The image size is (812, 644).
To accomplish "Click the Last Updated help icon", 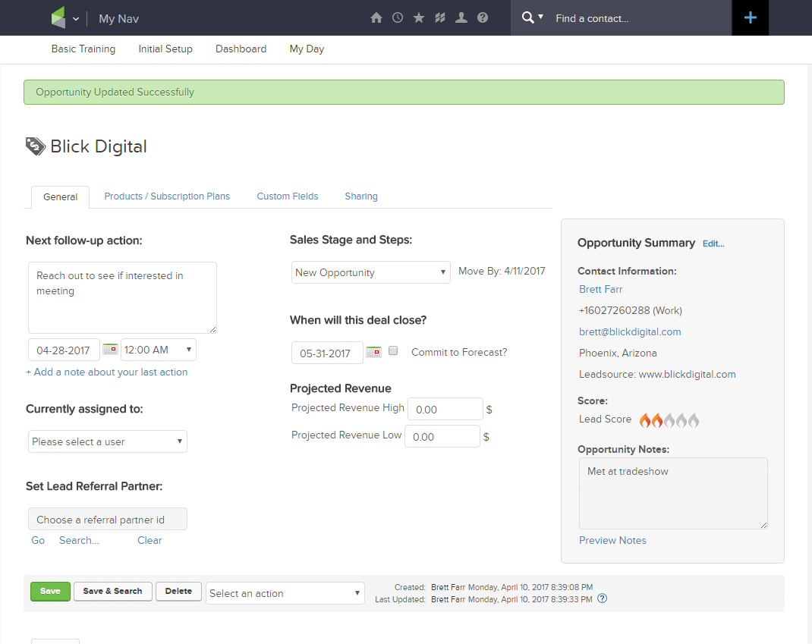I will pyautogui.click(x=603, y=599).
